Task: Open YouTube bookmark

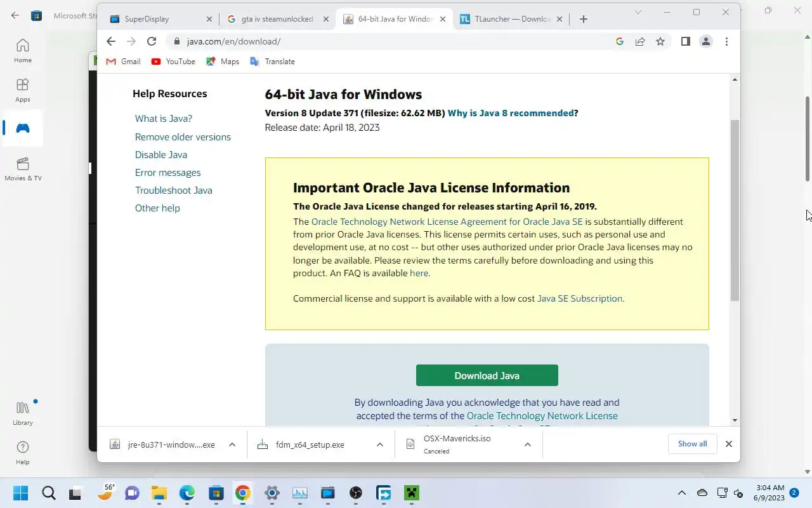Action: (173, 62)
